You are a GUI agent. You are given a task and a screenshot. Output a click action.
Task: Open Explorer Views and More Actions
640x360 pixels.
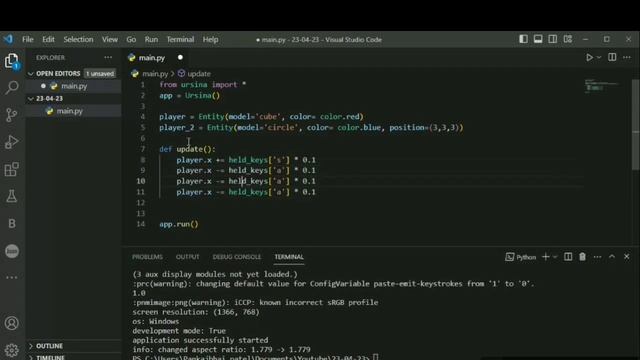coord(108,58)
